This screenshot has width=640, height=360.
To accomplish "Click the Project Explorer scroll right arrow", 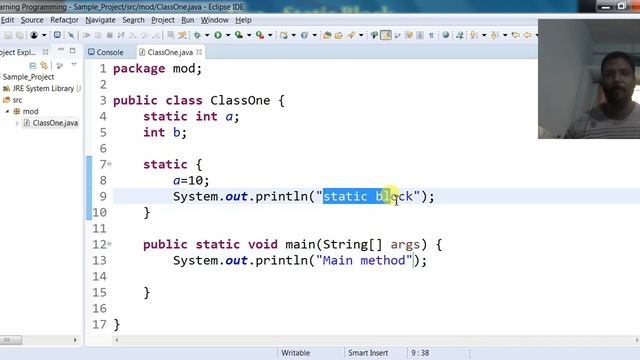I will (x=75, y=340).
